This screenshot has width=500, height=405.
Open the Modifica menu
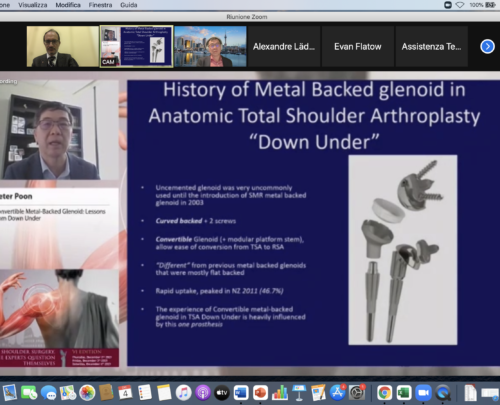click(68, 5)
